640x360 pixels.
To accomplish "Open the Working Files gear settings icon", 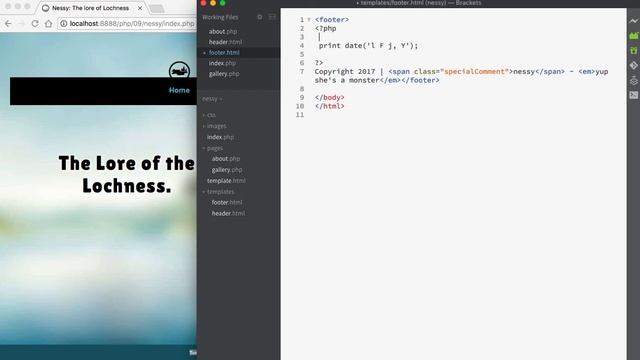I will (x=260, y=17).
